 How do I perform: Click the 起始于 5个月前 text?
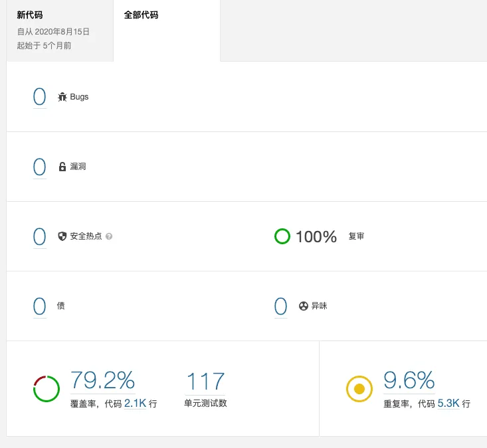[44, 46]
